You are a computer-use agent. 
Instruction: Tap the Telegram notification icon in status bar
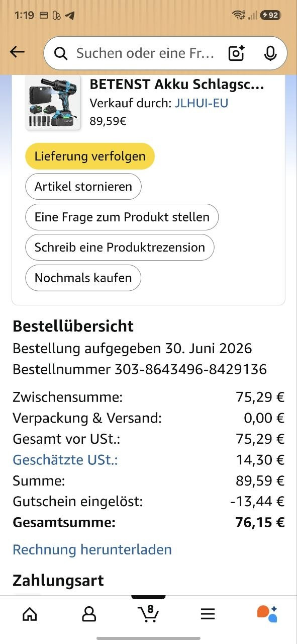click(70, 16)
